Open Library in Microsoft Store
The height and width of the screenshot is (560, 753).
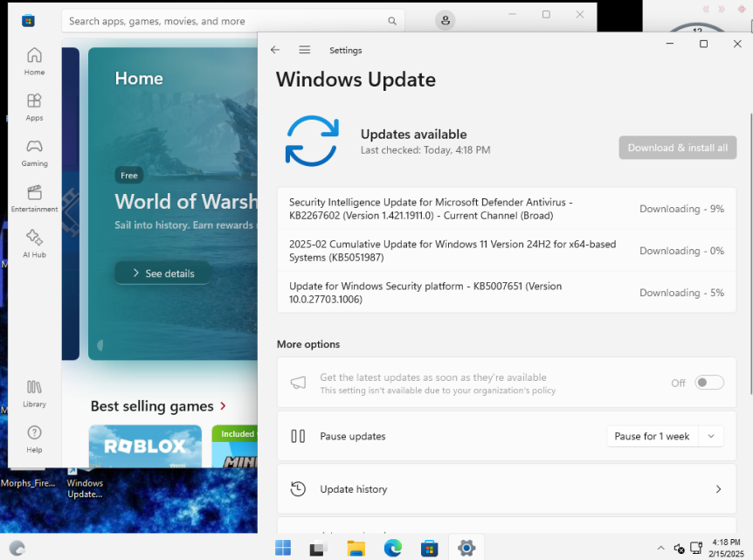coord(34,392)
